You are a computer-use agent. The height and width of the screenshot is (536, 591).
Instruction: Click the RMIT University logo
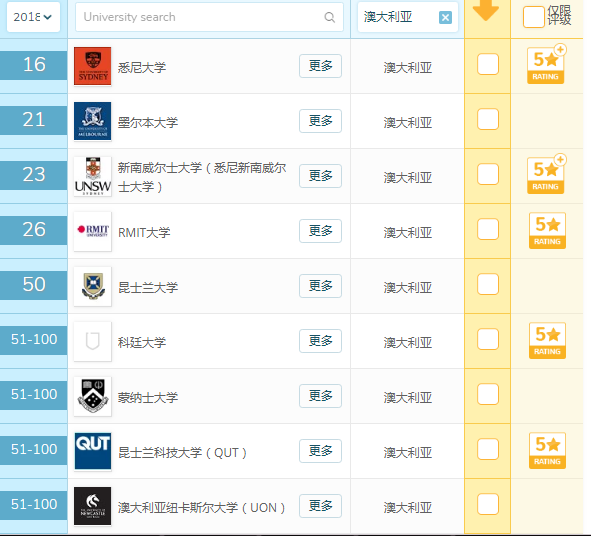pos(93,231)
